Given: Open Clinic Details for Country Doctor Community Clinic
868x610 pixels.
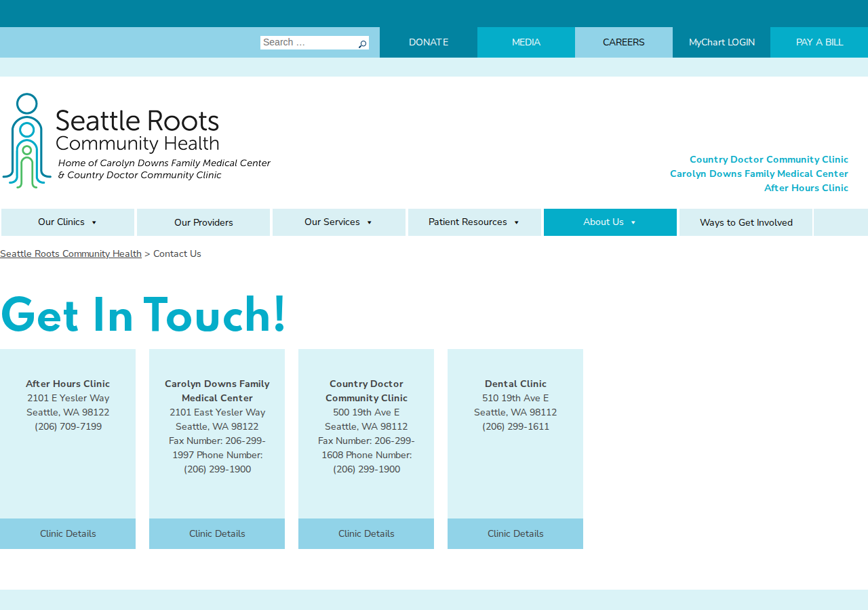Looking at the screenshot, I should pos(366,533).
